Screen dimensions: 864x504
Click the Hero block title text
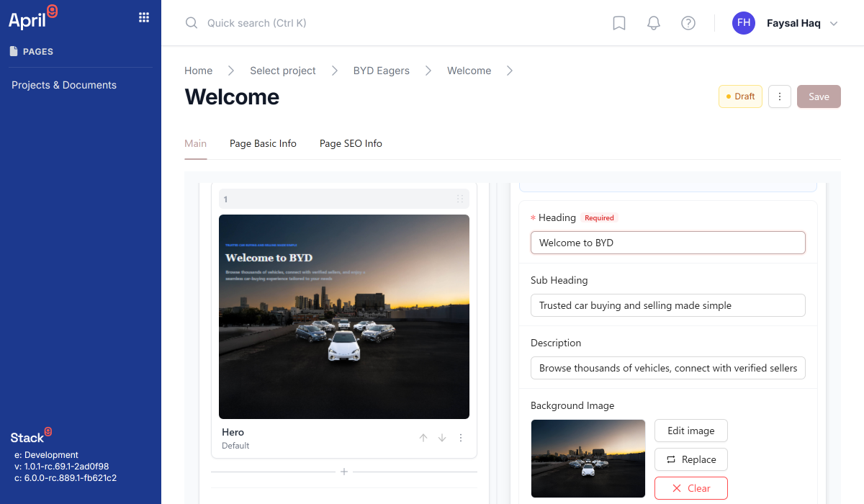click(x=233, y=432)
